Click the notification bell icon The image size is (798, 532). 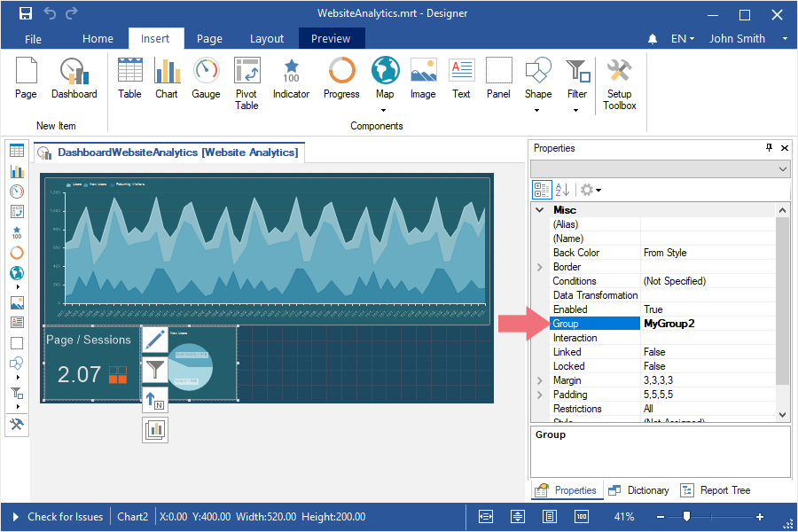pyautogui.click(x=653, y=39)
